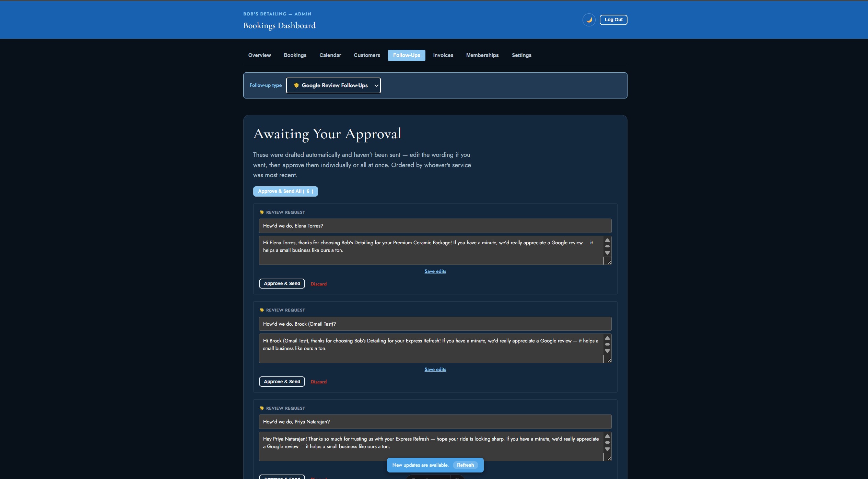The image size is (868, 479).
Task: Click the down arrow in Elena Torres's message scrollbar
Action: (x=607, y=253)
